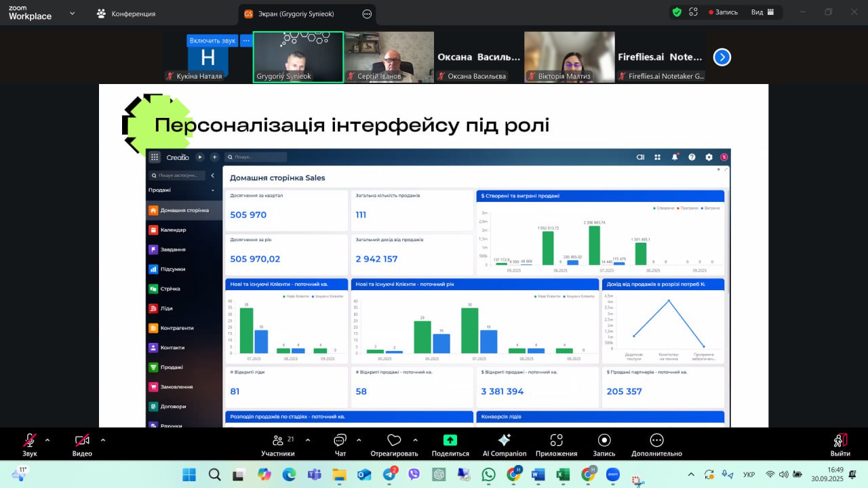
Task: Select Сергій Іванов video thumbnail
Action: 389,57
